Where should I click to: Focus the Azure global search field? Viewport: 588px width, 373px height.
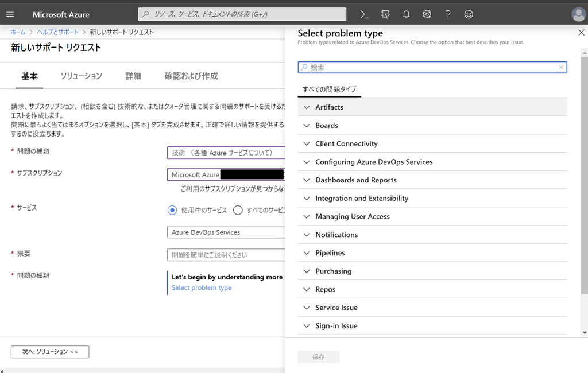tap(242, 14)
